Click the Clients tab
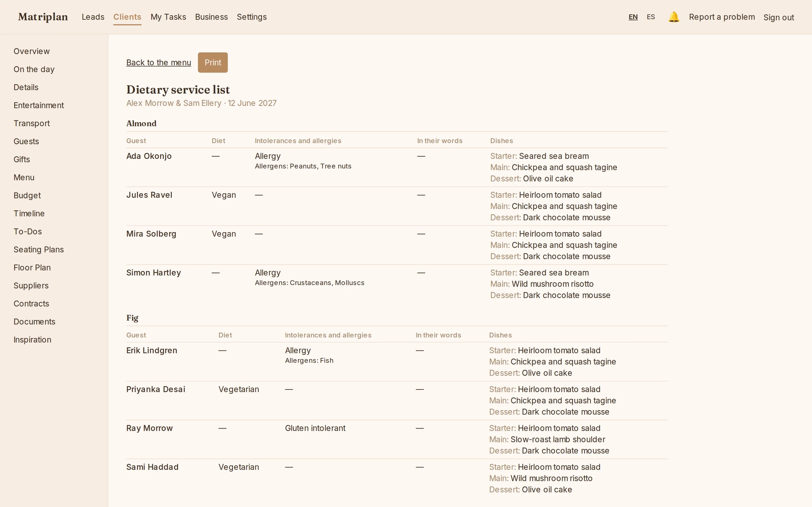The image size is (812, 507). pyautogui.click(x=127, y=17)
